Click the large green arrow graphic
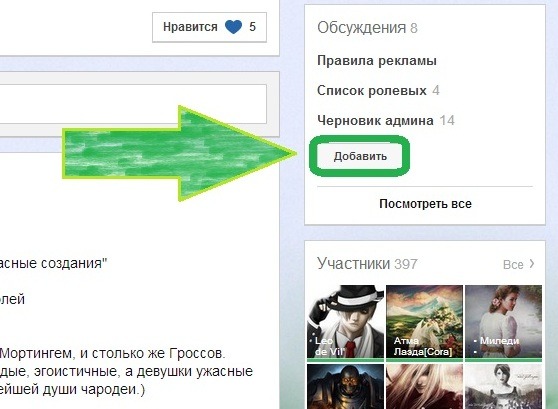 [x=180, y=153]
